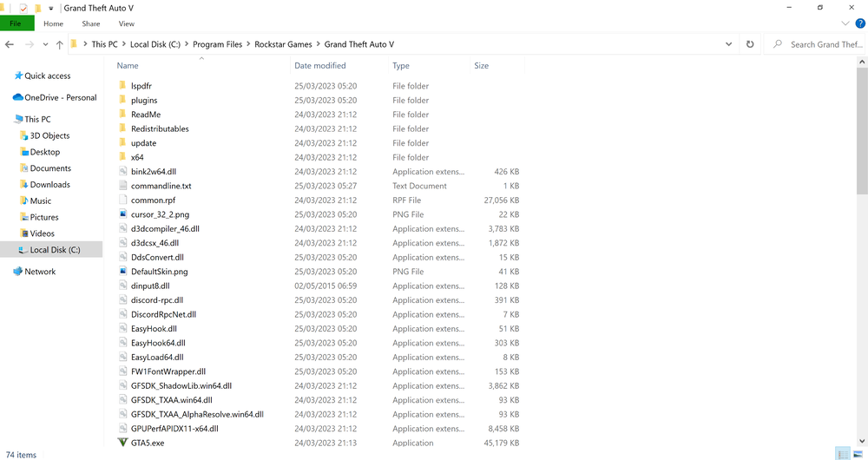Select Documents in navigation pane
This screenshot has height=460, width=868.
tap(50, 168)
